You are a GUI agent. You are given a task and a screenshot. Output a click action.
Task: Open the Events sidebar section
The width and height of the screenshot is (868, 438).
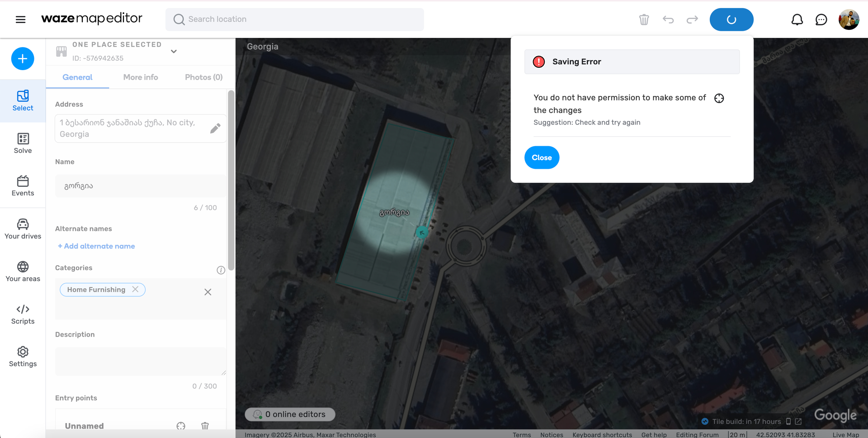[x=23, y=186]
